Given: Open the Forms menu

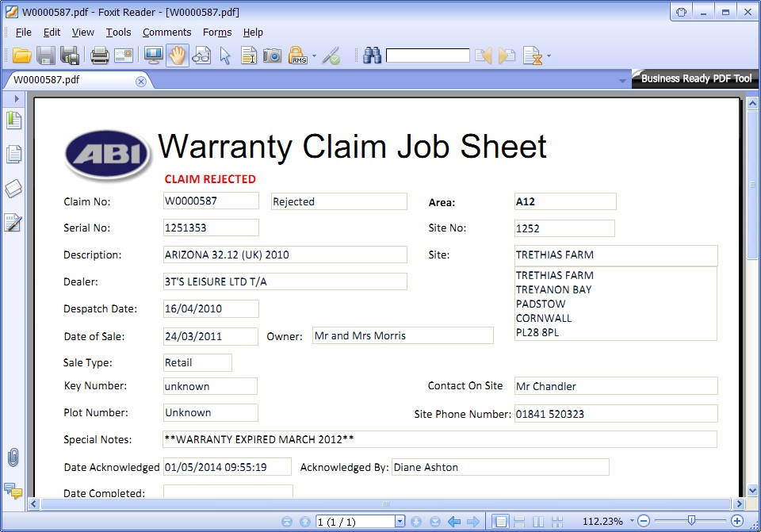Looking at the screenshot, I should 217,33.
